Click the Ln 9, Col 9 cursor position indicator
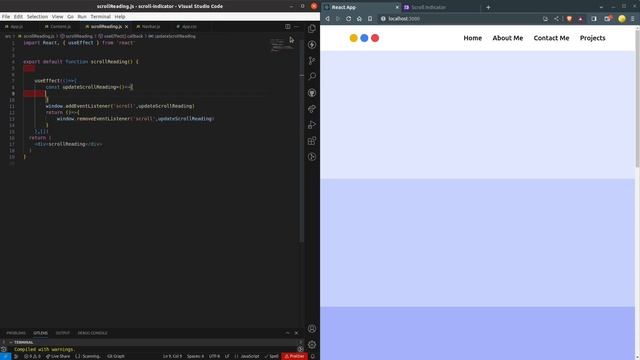 tap(173, 356)
